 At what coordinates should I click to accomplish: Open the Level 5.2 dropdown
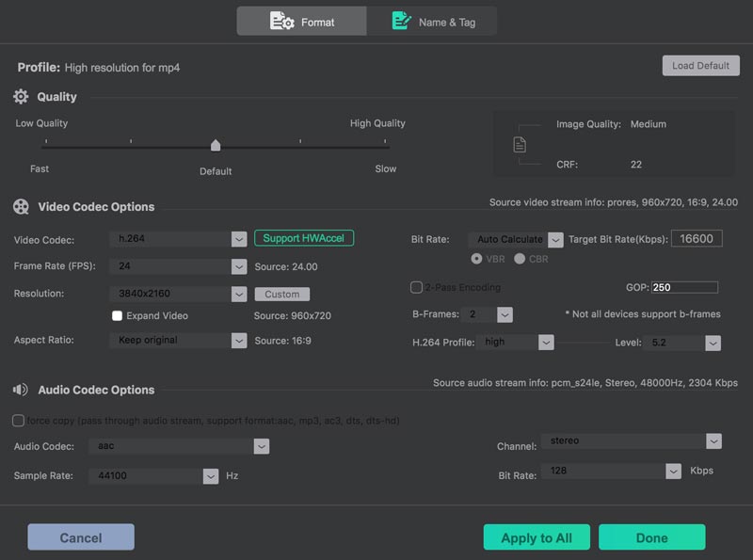coord(682,343)
